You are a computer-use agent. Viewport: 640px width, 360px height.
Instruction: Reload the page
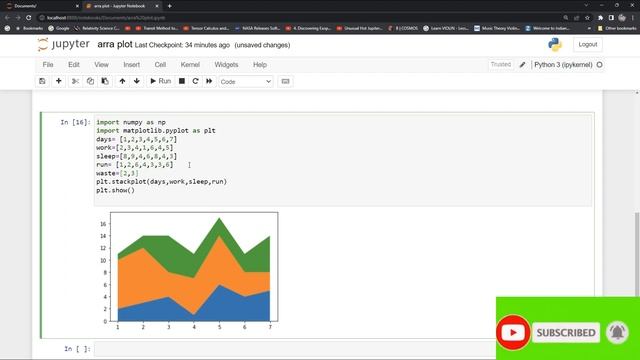[x=29, y=18]
